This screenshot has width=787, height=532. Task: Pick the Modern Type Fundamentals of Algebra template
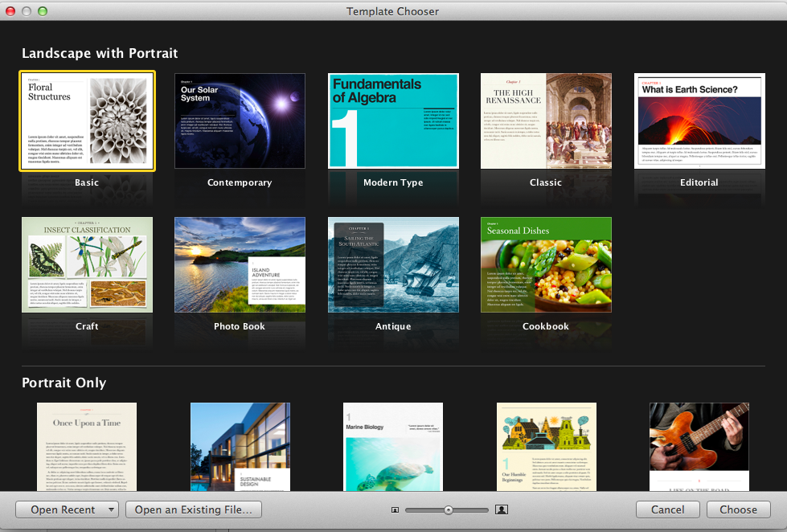click(x=393, y=121)
